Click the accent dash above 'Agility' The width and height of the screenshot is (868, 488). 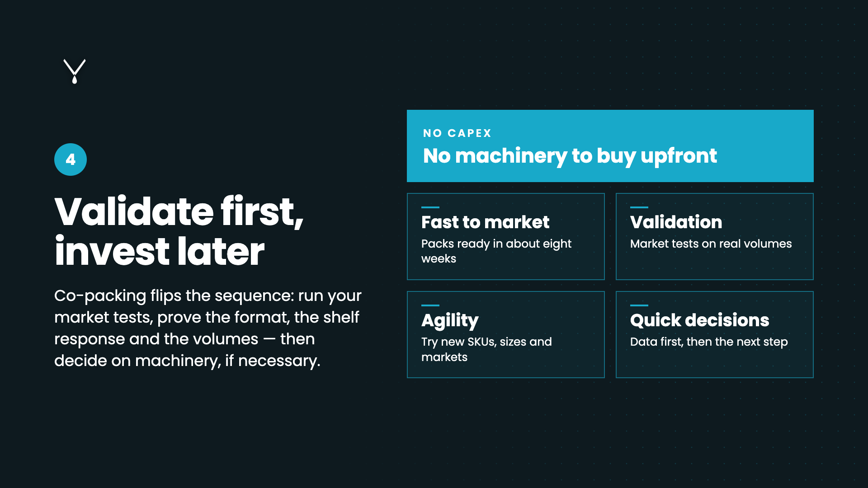click(x=430, y=305)
